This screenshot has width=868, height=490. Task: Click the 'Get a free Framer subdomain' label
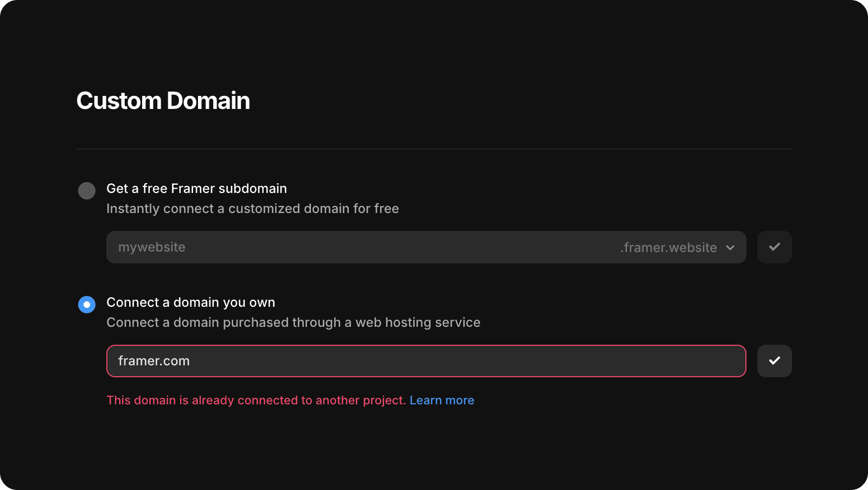pos(196,189)
